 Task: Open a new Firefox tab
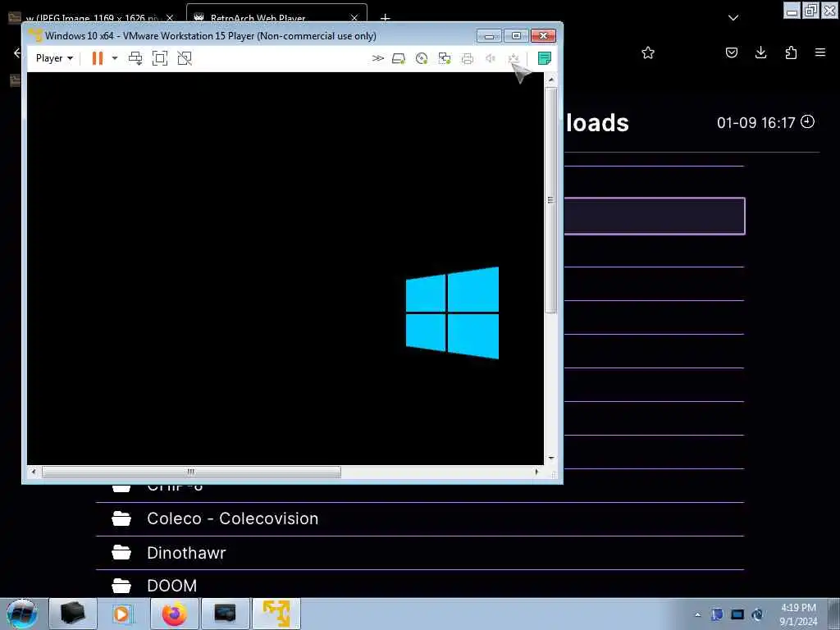click(x=386, y=18)
